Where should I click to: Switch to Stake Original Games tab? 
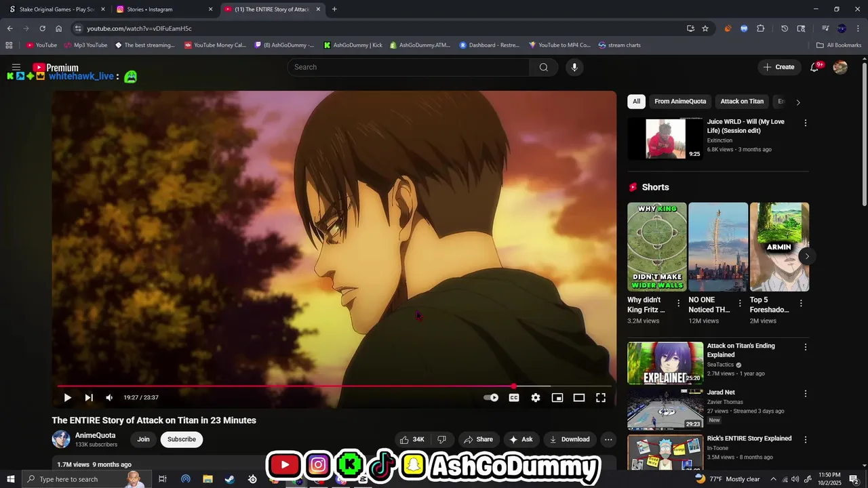tap(57, 9)
